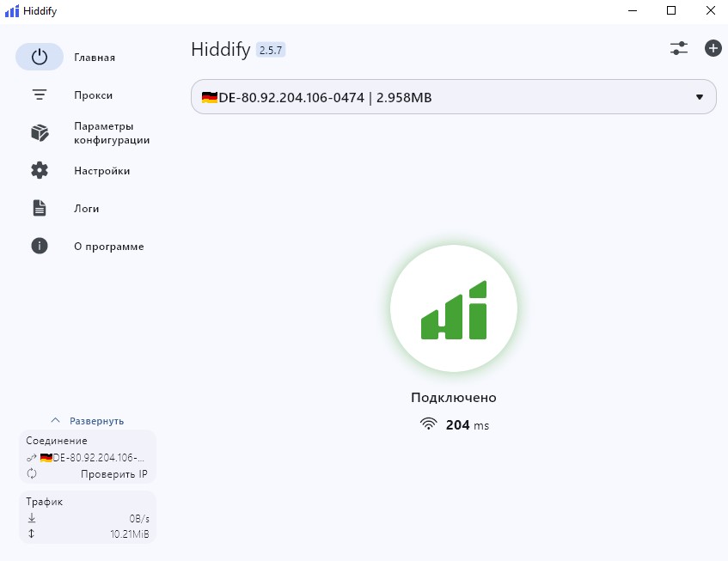728x561 pixels.
Task: Click the download speed arrow icon
Action: point(32,518)
